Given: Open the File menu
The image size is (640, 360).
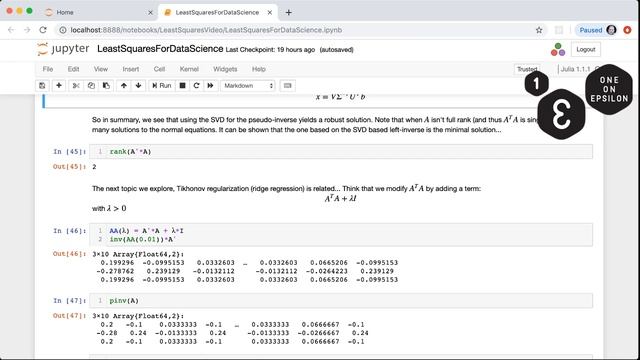Looking at the screenshot, I should (48, 69).
